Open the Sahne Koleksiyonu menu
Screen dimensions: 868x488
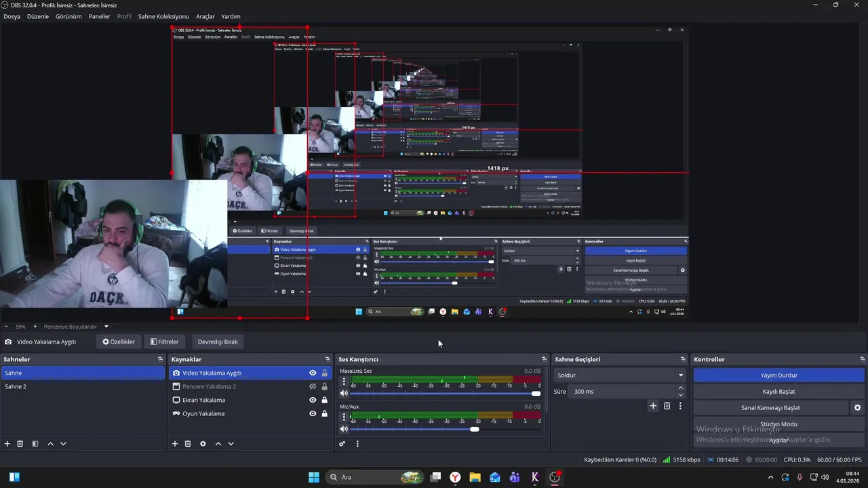pyautogui.click(x=163, y=16)
